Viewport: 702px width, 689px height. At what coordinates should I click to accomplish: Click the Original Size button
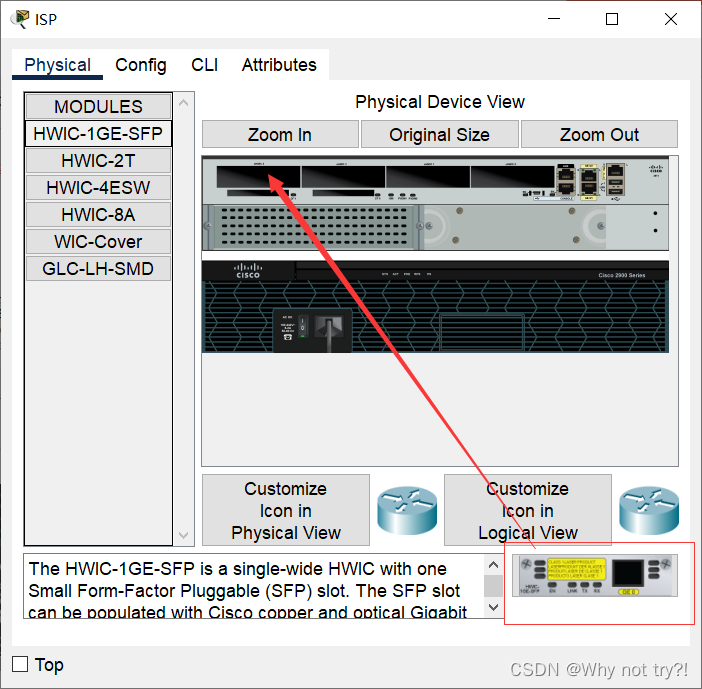(440, 134)
